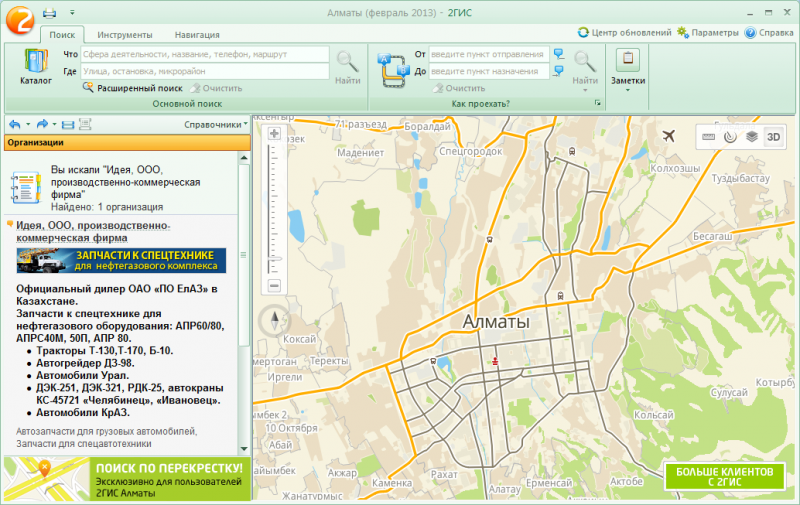800x505 pixels.
Task: Select the ruler measuring tool
Action: (x=708, y=137)
